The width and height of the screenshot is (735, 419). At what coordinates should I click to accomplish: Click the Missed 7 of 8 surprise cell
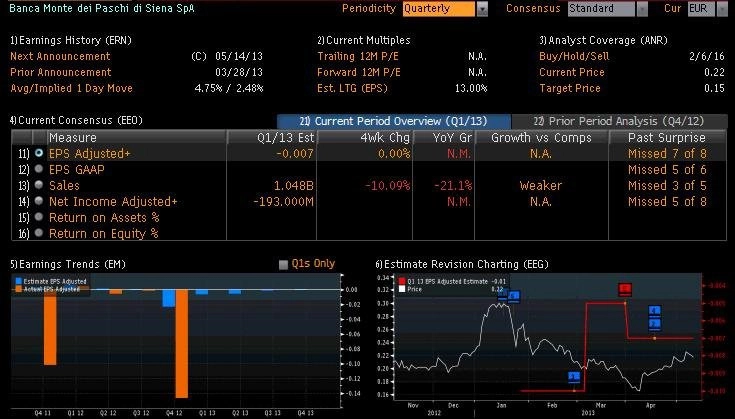(x=667, y=154)
